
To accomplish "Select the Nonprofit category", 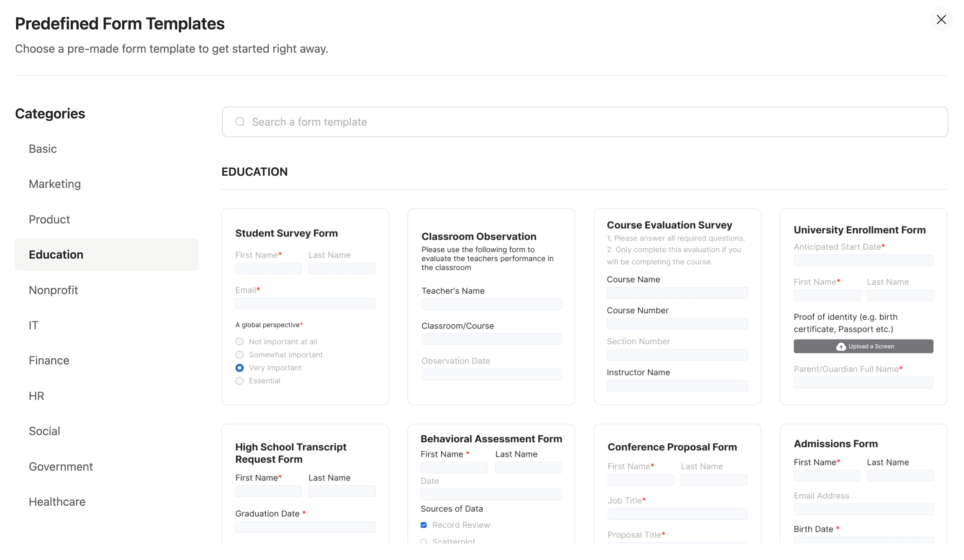I will click(x=54, y=290).
